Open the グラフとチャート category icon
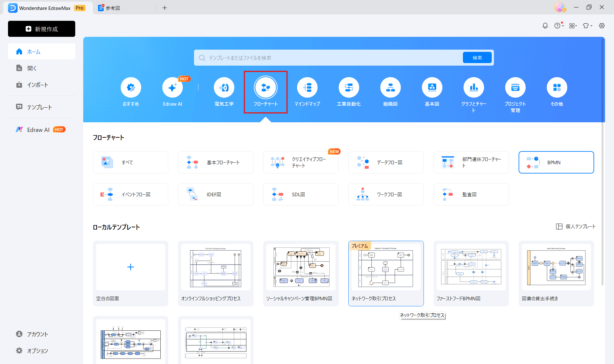The width and height of the screenshot is (614, 364). point(473,87)
